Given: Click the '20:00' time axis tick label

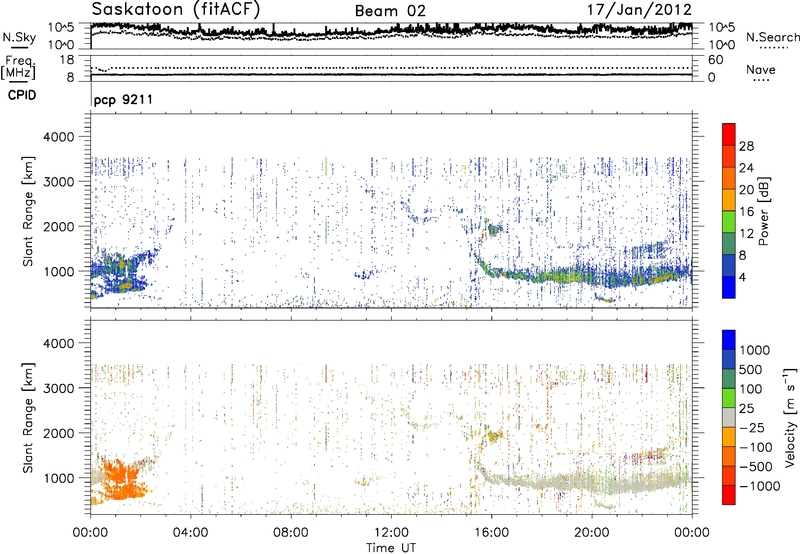Looking at the screenshot, I should pos(591,533).
